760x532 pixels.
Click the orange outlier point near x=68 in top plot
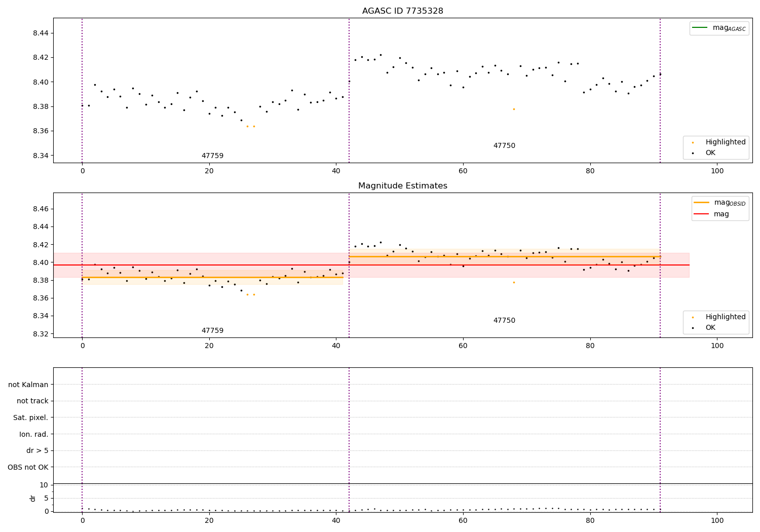click(x=514, y=109)
